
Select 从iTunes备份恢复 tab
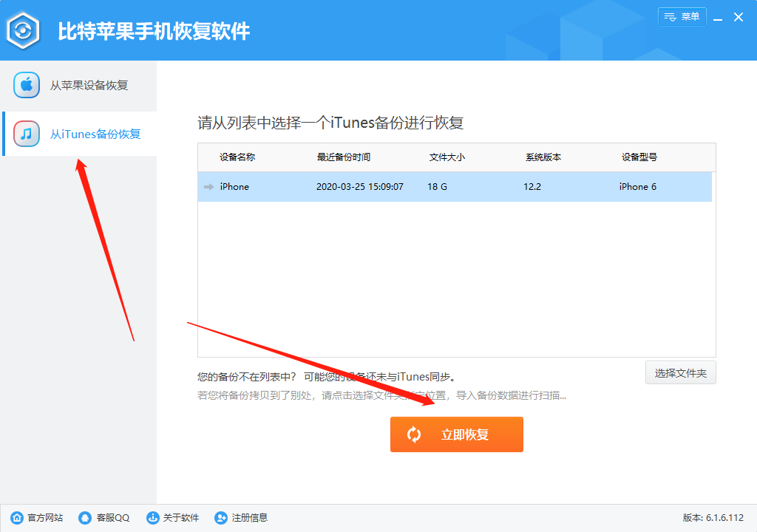[x=80, y=134]
